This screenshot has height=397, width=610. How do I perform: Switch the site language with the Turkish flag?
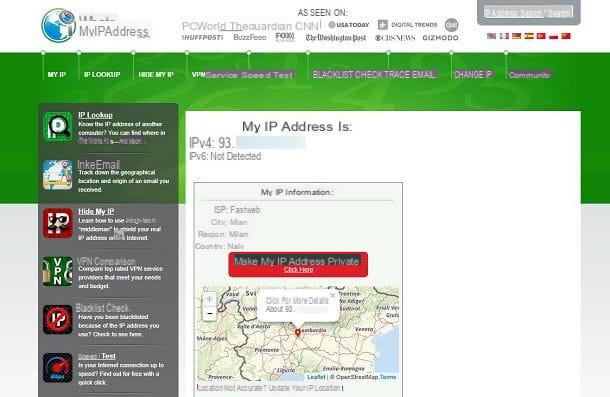point(541,36)
